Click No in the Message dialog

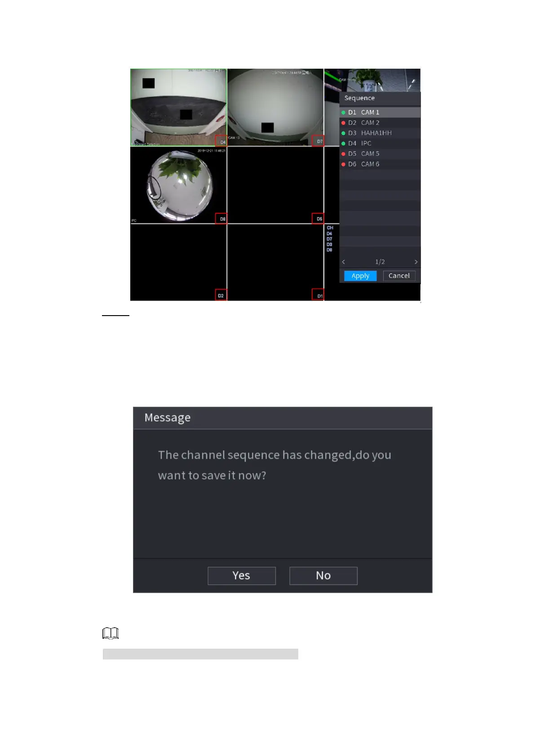pos(323,576)
